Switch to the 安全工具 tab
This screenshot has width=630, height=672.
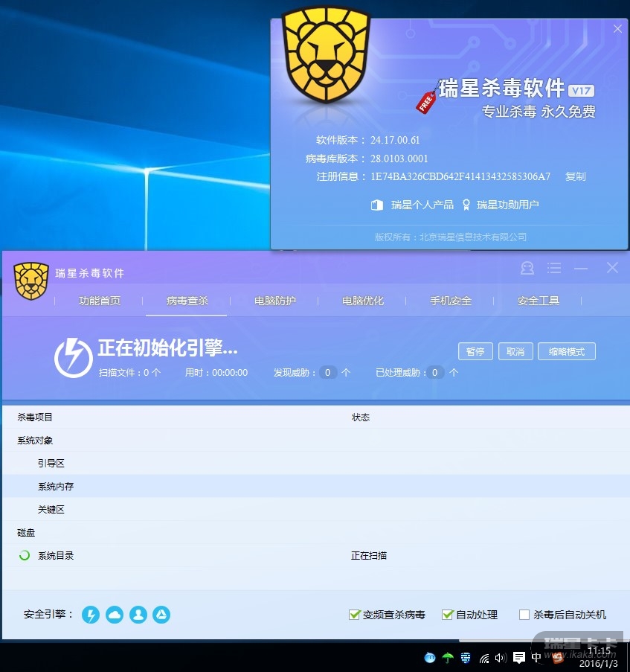point(539,301)
